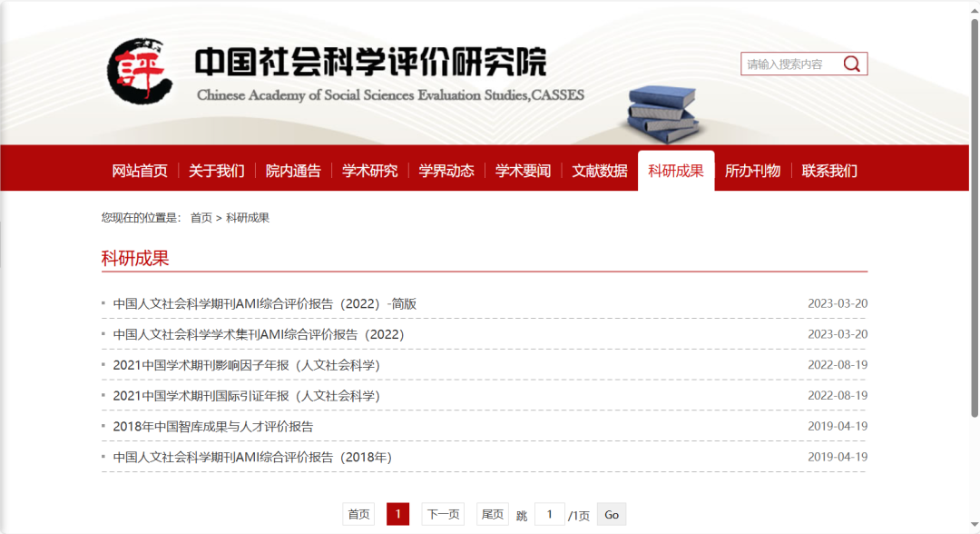Open the 学术研究 menu item
Image resolution: width=980 pixels, height=534 pixels.
click(x=368, y=171)
